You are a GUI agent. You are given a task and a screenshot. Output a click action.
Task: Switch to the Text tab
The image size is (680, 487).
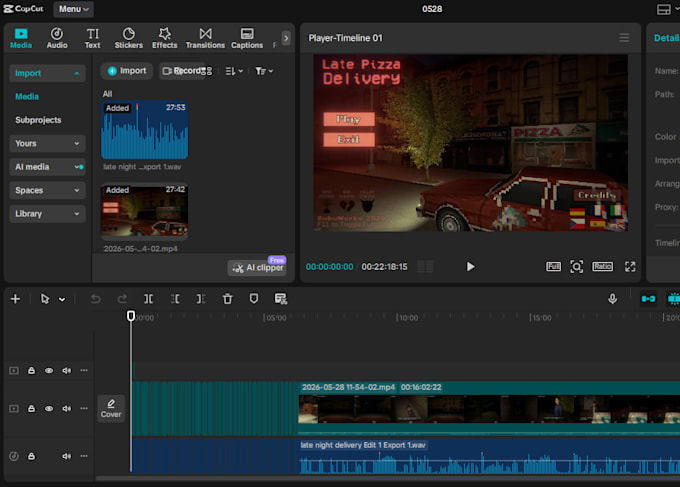pyautogui.click(x=92, y=38)
